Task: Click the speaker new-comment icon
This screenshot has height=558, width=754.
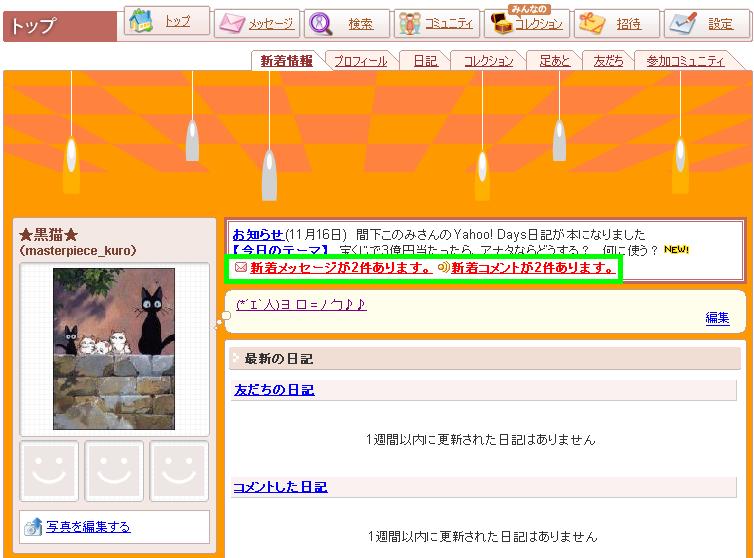Action: coord(443,267)
